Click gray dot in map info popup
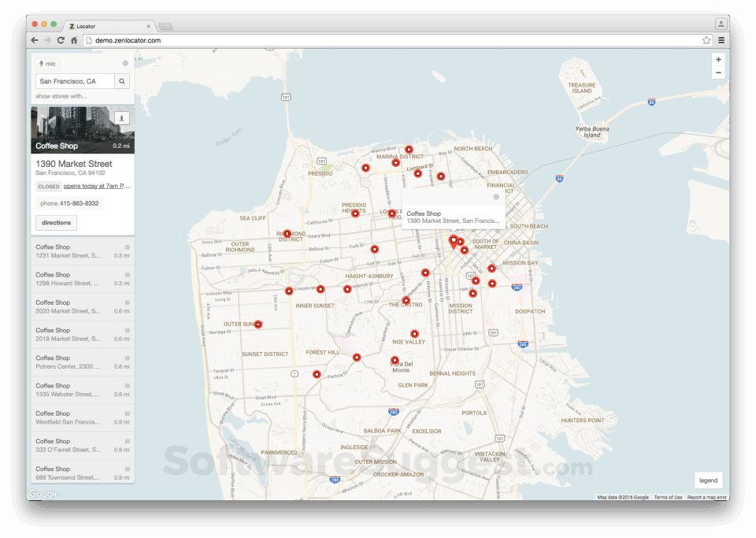The image size is (756, 538). tap(495, 197)
